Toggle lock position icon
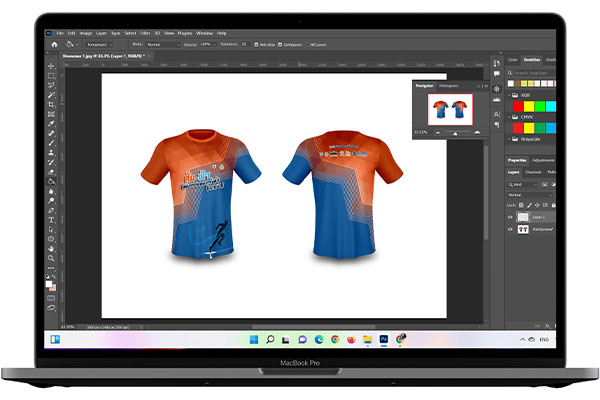600x400 pixels. coord(537,205)
